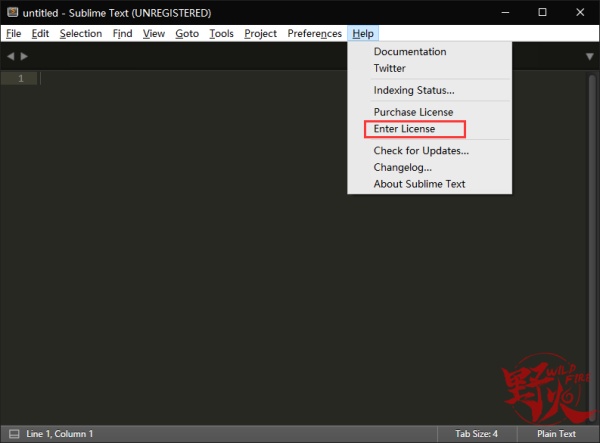Screen dimensions: 600x443
Task: Open the Find menu
Action: (x=122, y=34)
